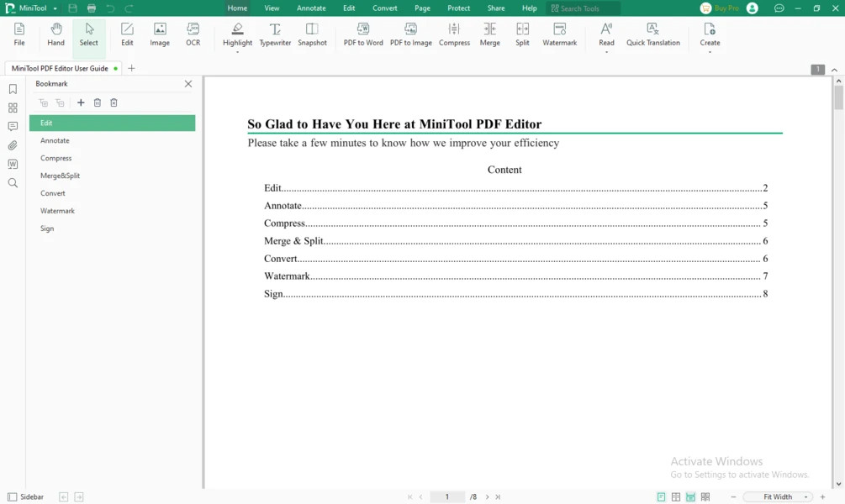Open the page thumbnails panel icon
Viewport: 845px width, 504px height.
(13, 108)
